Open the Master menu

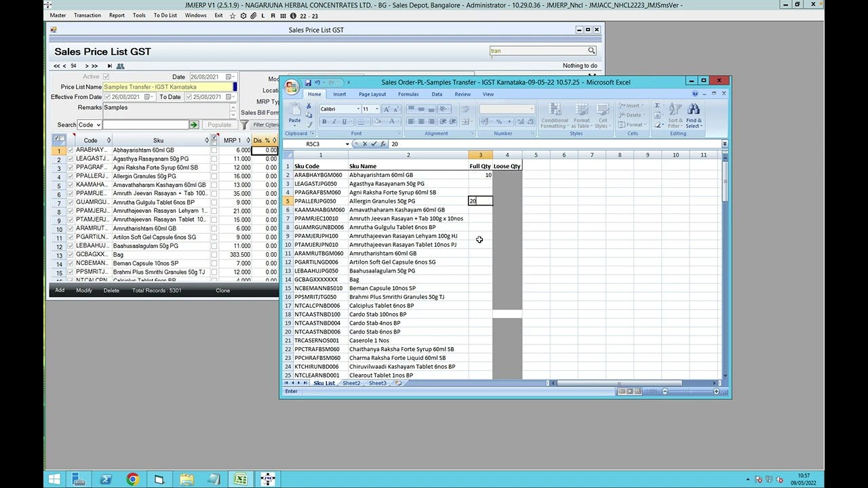coord(58,16)
